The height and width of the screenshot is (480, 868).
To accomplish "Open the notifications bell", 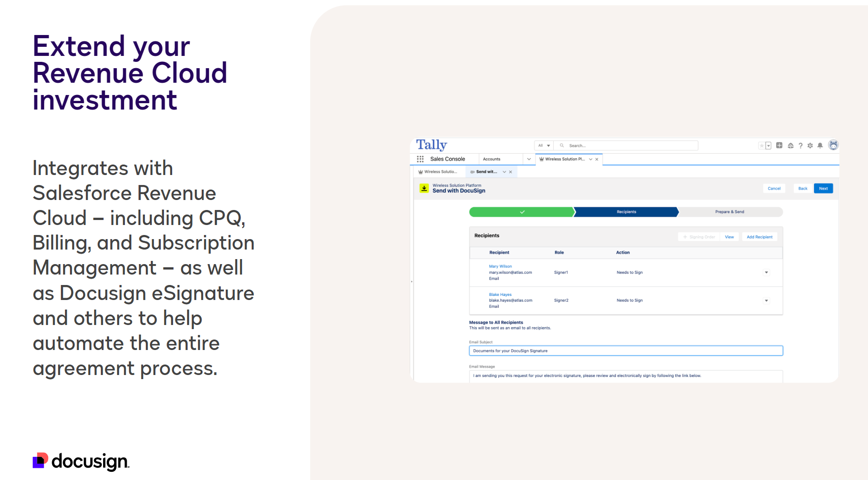I will point(820,146).
